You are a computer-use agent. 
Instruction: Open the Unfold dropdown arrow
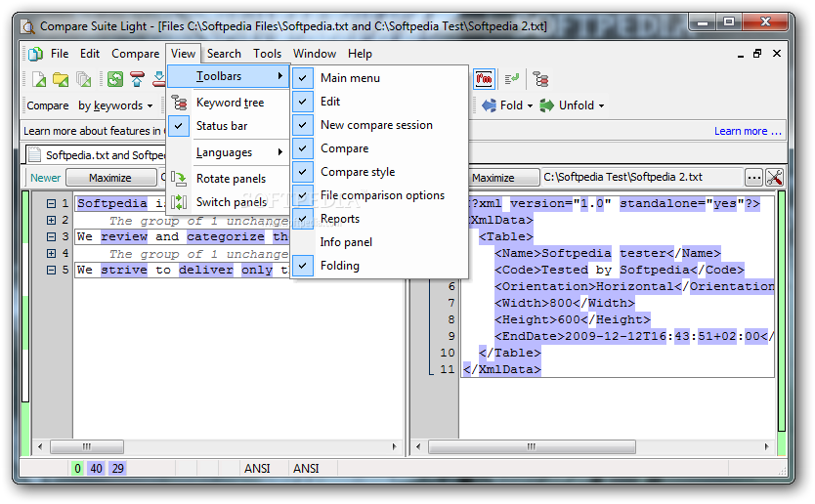[601, 106]
